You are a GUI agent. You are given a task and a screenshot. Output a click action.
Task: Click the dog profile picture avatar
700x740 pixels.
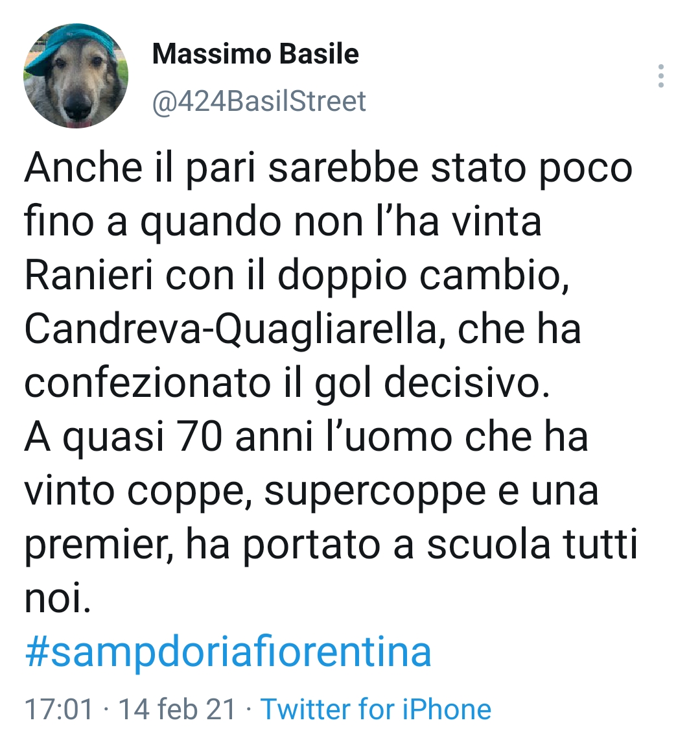pyautogui.click(x=76, y=76)
